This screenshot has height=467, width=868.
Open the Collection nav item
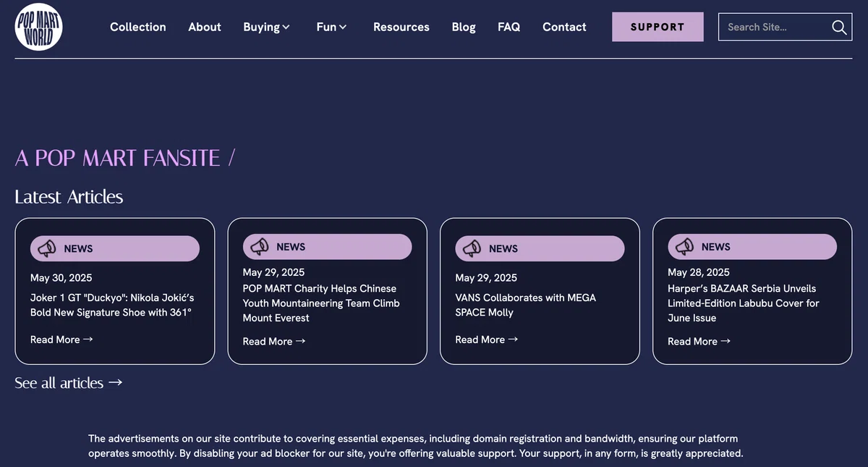tap(138, 27)
